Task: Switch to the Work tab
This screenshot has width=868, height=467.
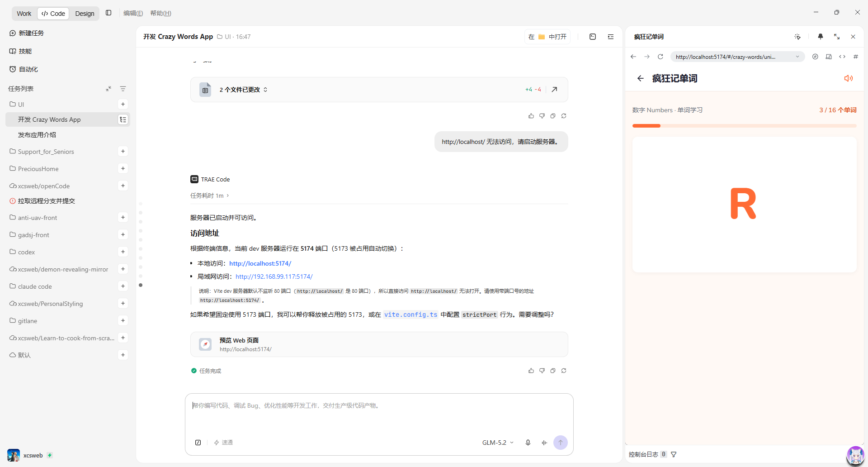Action: (x=24, y=14)
